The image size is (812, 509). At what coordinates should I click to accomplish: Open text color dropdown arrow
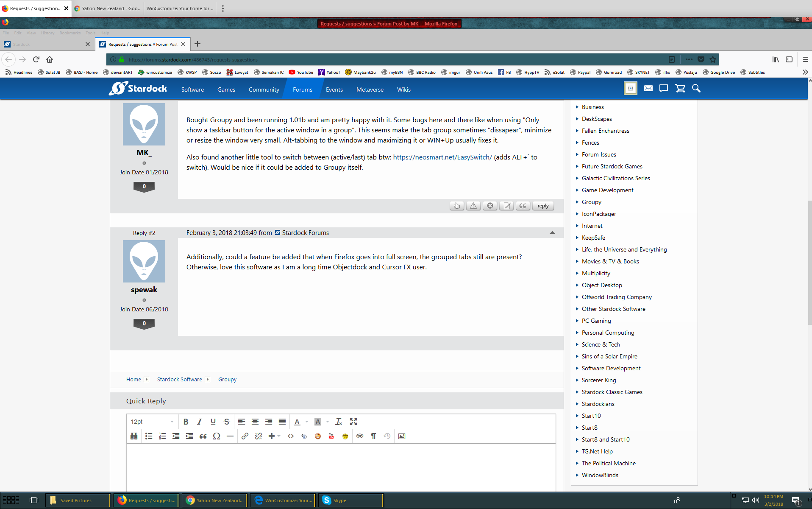click(307, 422)
